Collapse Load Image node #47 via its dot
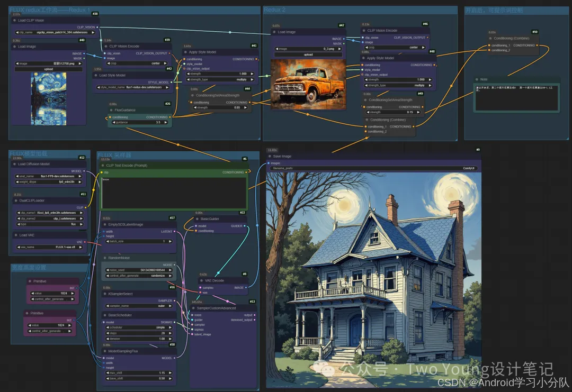 pyautogui.click(x=274, y=32)
